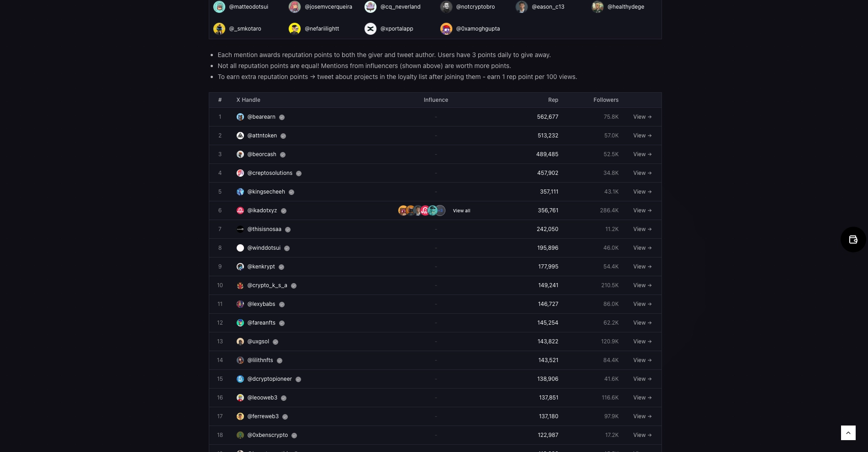Click the verified badge beside @creptosolutions

pos(299,173)
